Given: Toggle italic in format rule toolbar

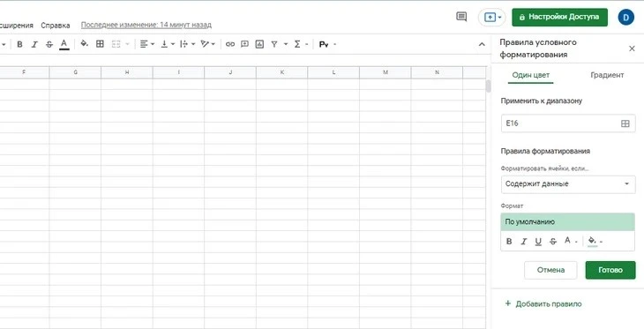Looking at the screenshot, I should coord(523,242).
